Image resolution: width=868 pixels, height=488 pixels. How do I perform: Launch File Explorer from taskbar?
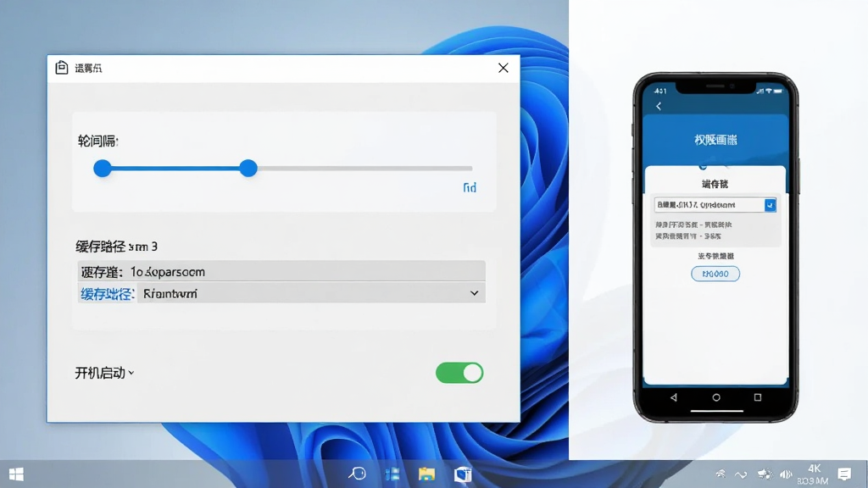click(x=427, y=474)
